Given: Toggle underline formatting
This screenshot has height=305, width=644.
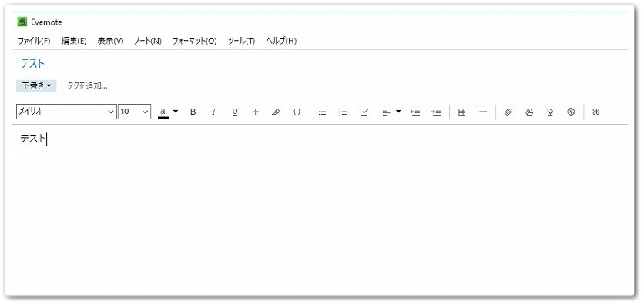Looking at the screenshot, I should point(235,112).
